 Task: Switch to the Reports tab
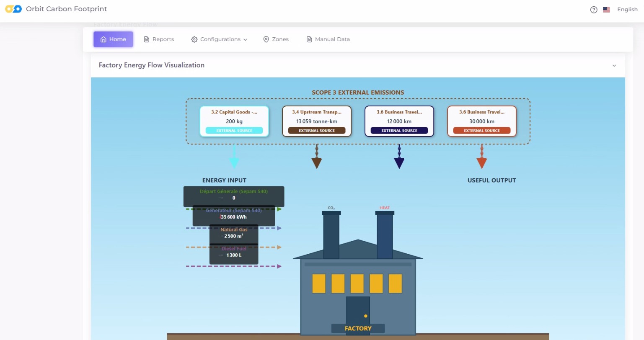[159, 39]
